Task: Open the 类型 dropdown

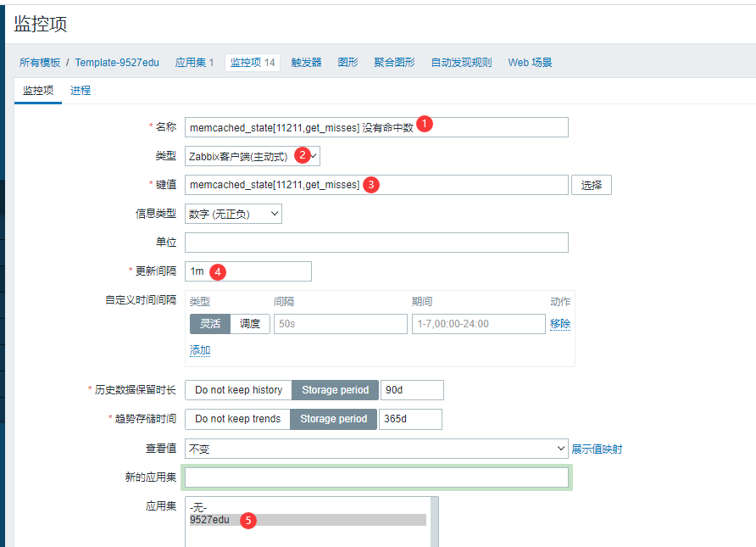Action: (253, 156)
